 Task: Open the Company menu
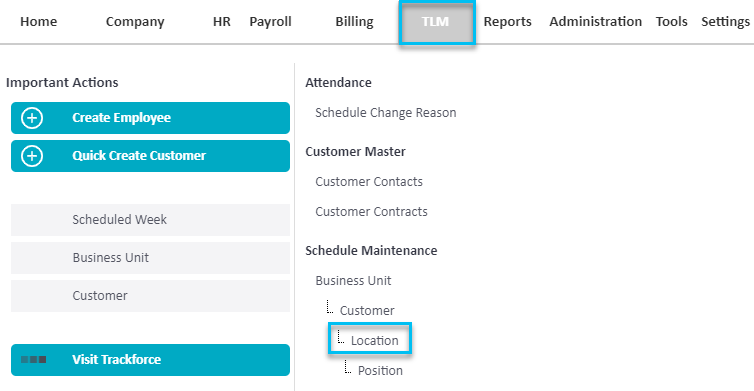(x=135, y=22)
